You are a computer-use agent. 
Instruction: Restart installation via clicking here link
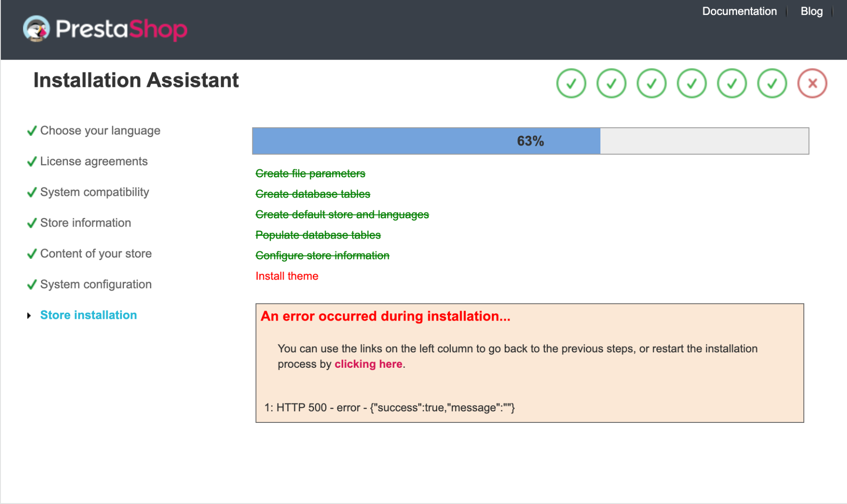pos(368,364)
